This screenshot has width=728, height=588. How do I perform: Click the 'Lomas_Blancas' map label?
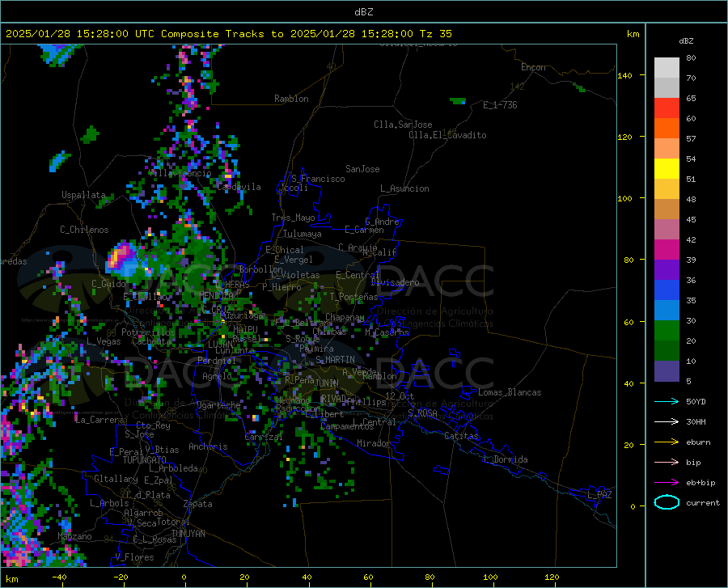pos(510,392)
